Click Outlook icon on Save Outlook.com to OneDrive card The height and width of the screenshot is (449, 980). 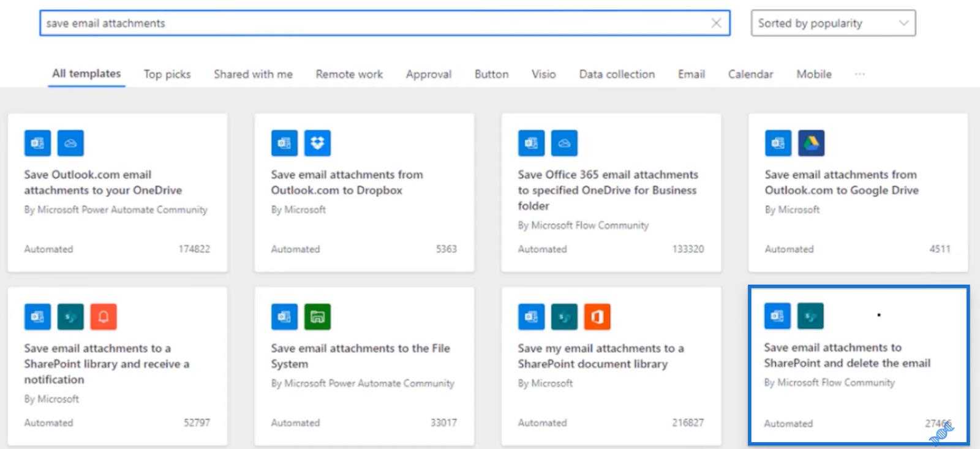pos(37,143)
